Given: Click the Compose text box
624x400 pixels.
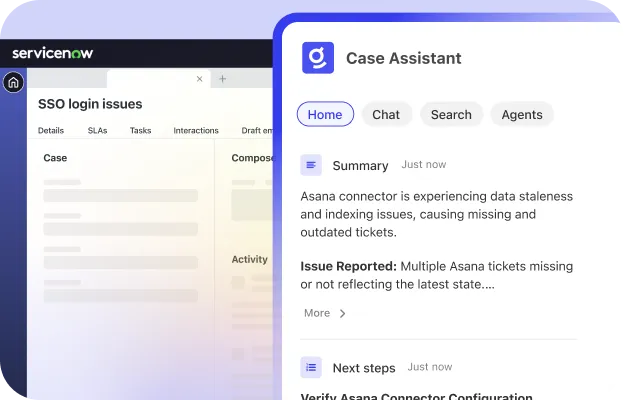Looking at the screenshot, I should coord(252,205).
